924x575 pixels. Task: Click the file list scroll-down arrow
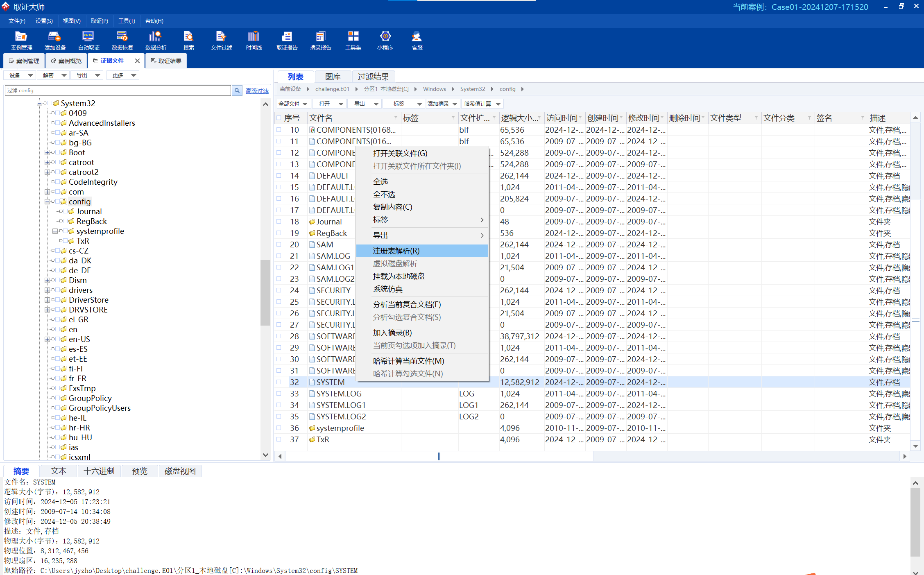tap(915, 446)
